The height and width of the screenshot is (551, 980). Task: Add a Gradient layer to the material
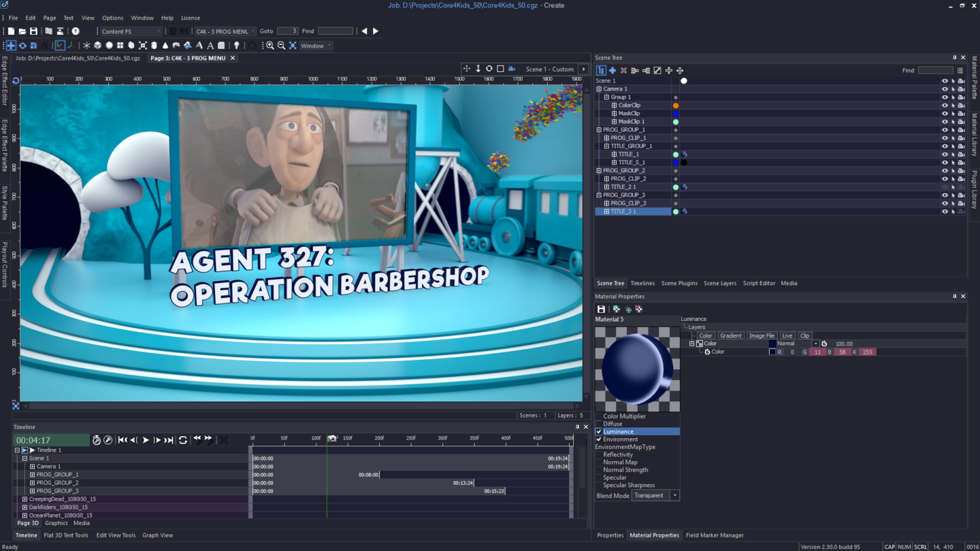pos(731,335)
